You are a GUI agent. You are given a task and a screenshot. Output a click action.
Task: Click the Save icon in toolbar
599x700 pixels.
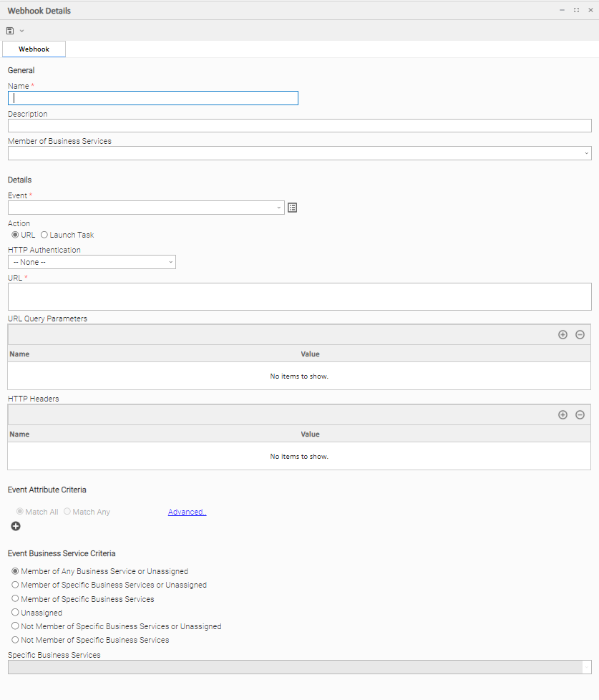coord(10,31)
